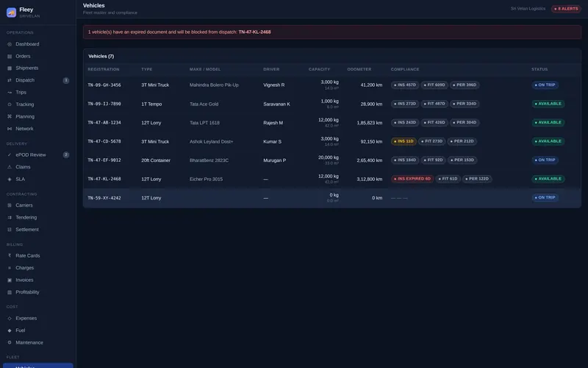The height and width of the screenshot is (368, 588).
Task: Click the Rate Cards rupee icon
Action: pyautogui.click(x=10, y=255)
